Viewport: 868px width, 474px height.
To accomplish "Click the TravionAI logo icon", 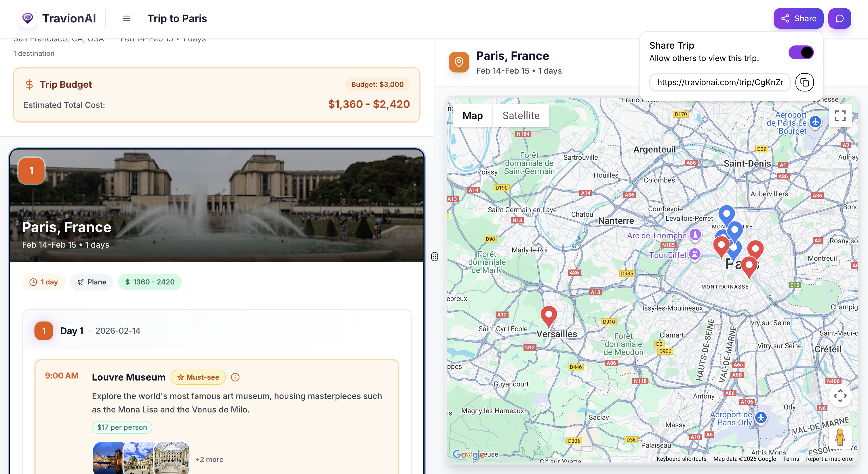I will point(28,18).
